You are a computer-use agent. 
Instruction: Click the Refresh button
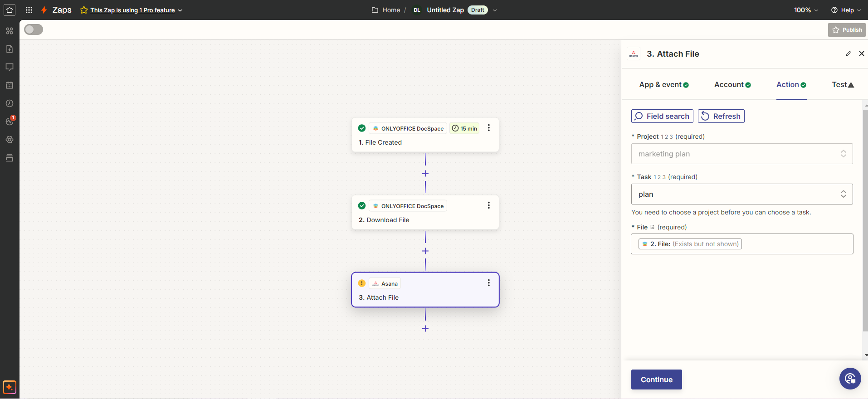pos(721,116)
